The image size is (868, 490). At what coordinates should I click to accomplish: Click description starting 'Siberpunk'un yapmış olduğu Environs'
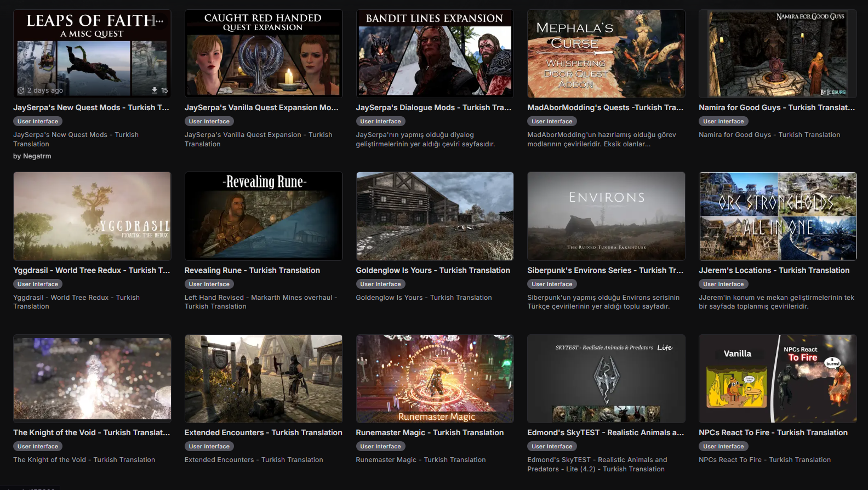(603, 302)
